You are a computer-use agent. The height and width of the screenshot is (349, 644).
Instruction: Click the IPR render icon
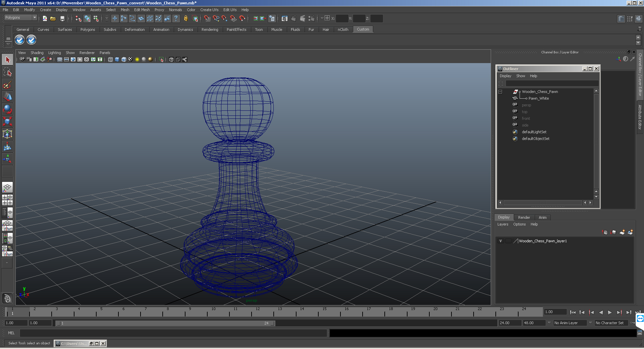[x=303, y=18]
